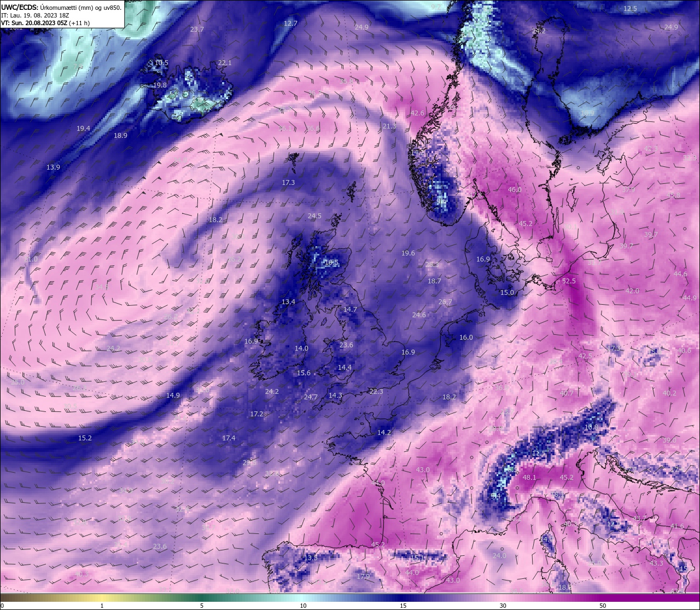The image size is (700, 610).
Task: Click the 42.0 value east of the Baltic
Action: tap(632, 291)
